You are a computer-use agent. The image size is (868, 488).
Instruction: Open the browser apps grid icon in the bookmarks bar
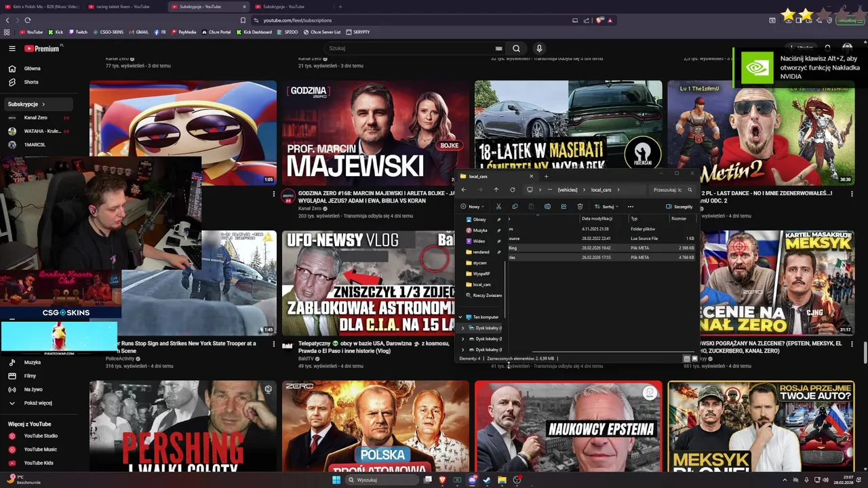coord(7,32)
